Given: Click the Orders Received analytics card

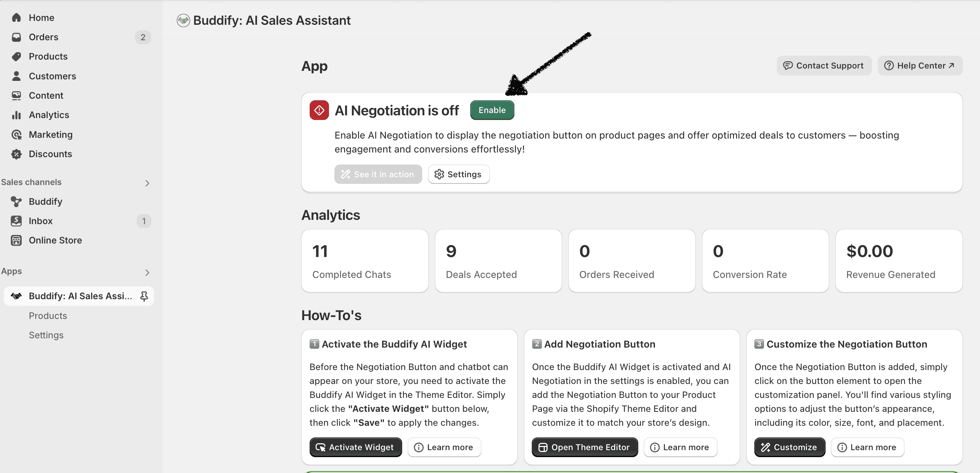Looking at the screenshot, I should (632, 261).
